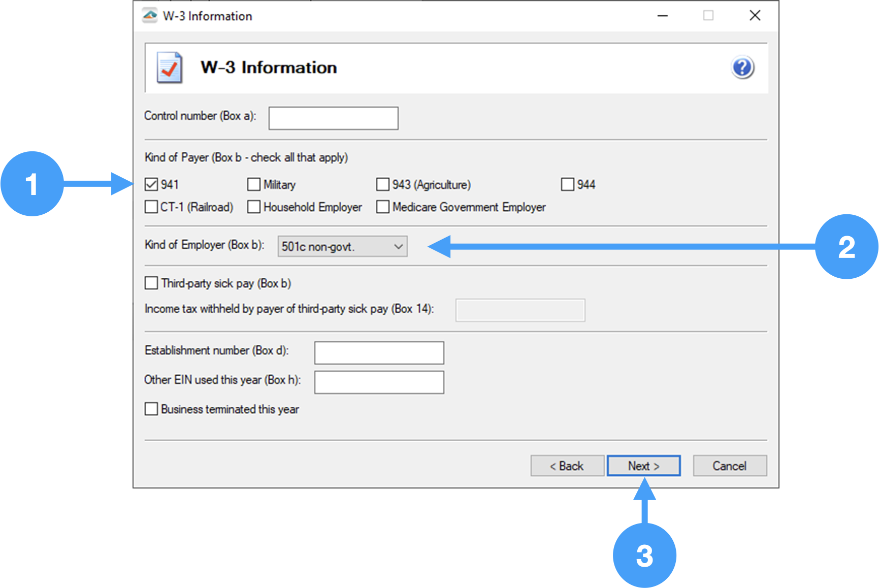879x588 pixels.
Task: Enable the Military payer checkbox
Action: coord(254,184)
